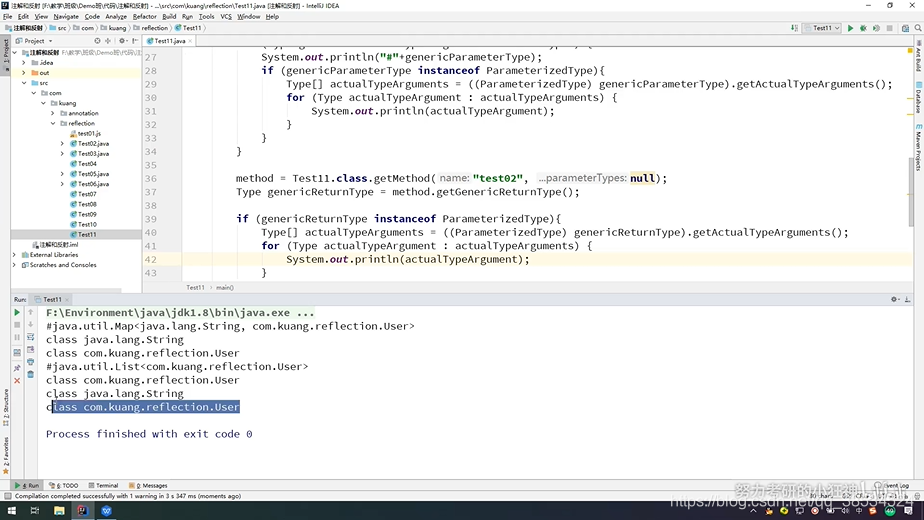The width and height of the screenshot is (924, 520).
Task: Click Down the Stack Trace arrow in Run panel
Action: click(x=31, y=325)
